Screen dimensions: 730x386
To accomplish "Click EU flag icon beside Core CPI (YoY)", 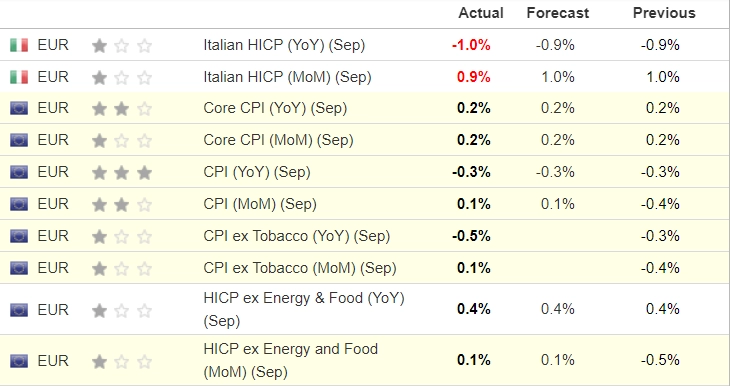I will (x=19, y=108).
